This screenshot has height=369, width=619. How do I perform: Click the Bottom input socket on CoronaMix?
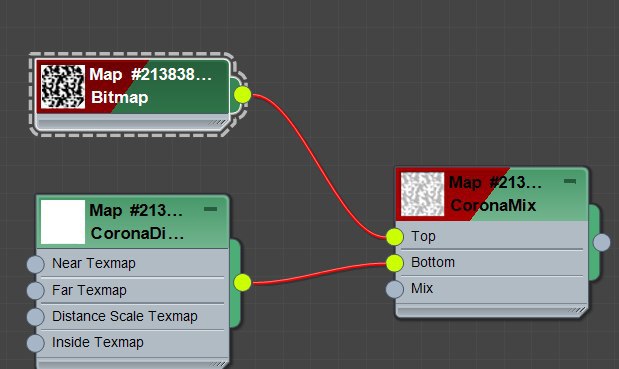pyautogui.click(x=395, y=263)
